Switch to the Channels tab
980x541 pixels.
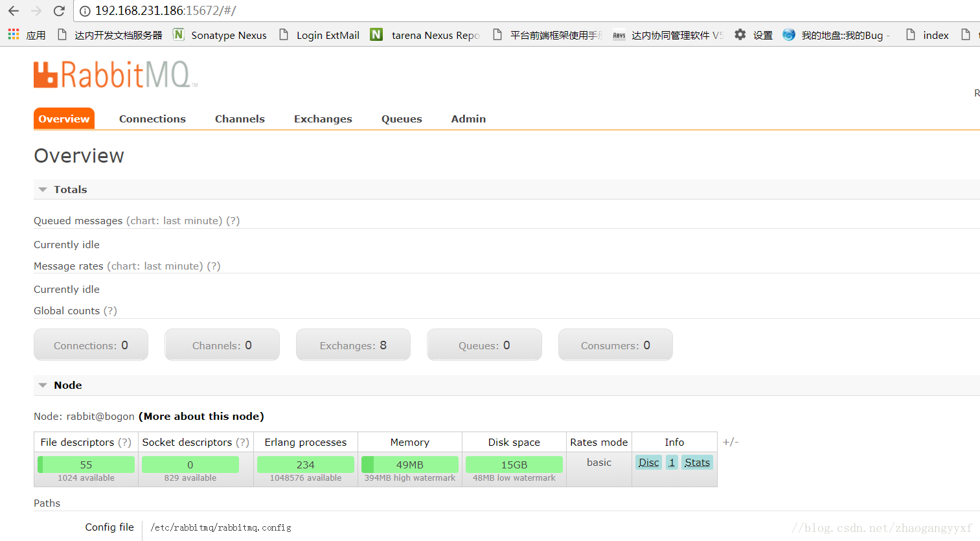[240, 119]
